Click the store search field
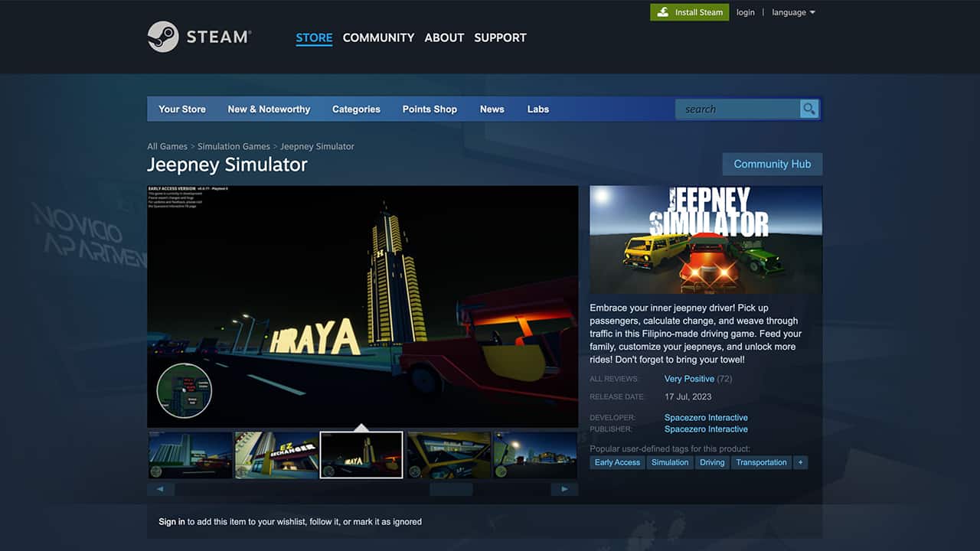The height and width of the screenshot is (551, 980). pyautogui.click(x=737, y=109)
